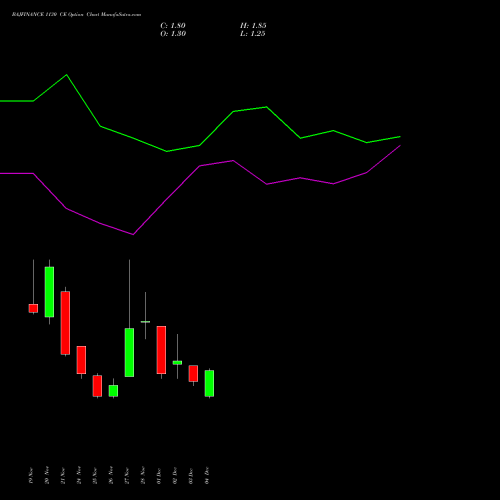Click the small green candle for 26 Nov

click(x=113, y=391)
